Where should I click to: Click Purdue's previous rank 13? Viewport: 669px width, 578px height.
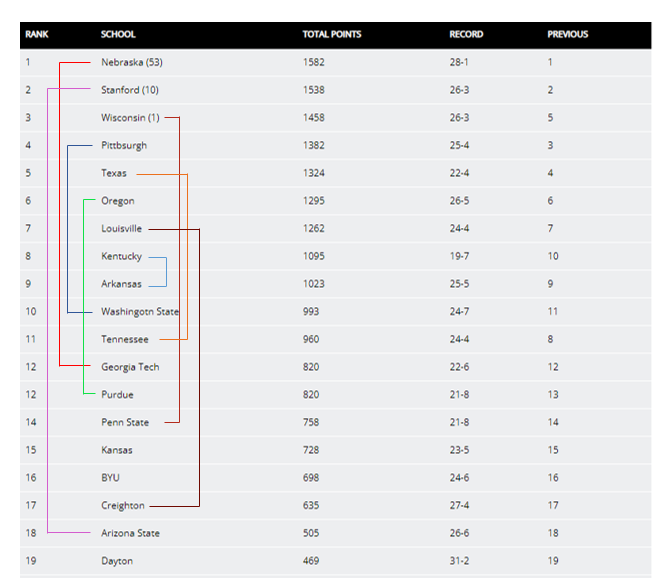(553, 395)
